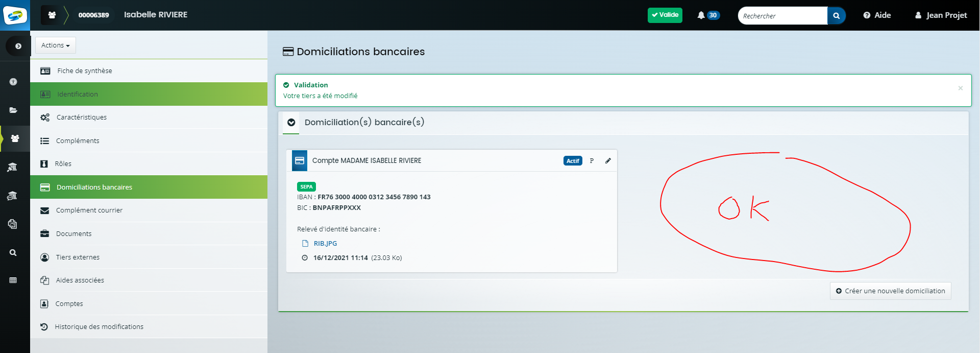980x353 pixels.
Task: Open the Aide help link
Action: (877, 15)
